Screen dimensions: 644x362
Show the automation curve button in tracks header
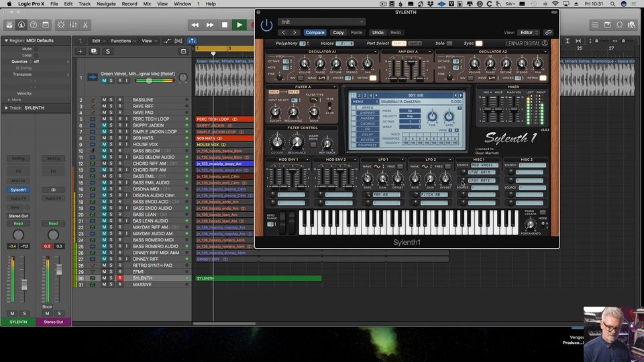coord(167,41)
